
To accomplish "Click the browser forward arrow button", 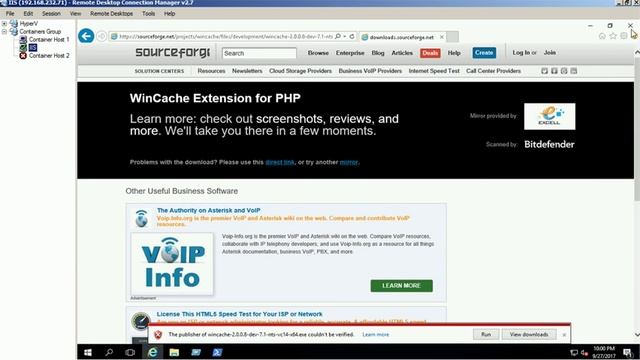I will pyautogui.click(x=102, y=37).
